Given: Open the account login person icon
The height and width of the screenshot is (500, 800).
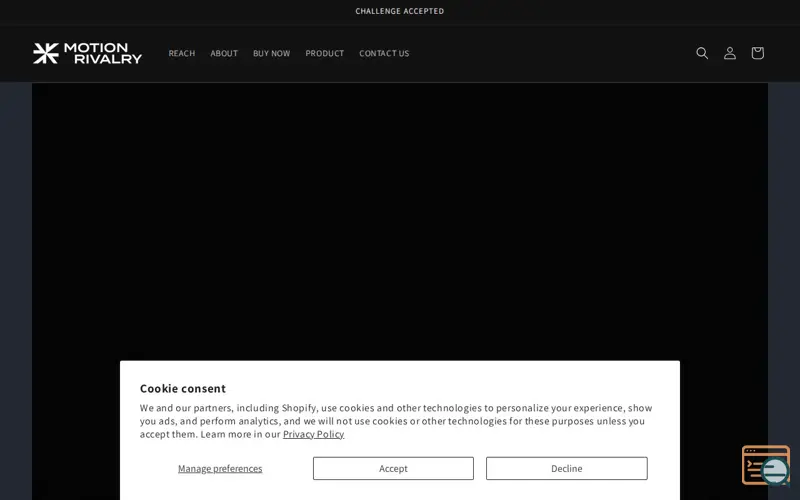Looking at the screenshot, I should point(730,53).
